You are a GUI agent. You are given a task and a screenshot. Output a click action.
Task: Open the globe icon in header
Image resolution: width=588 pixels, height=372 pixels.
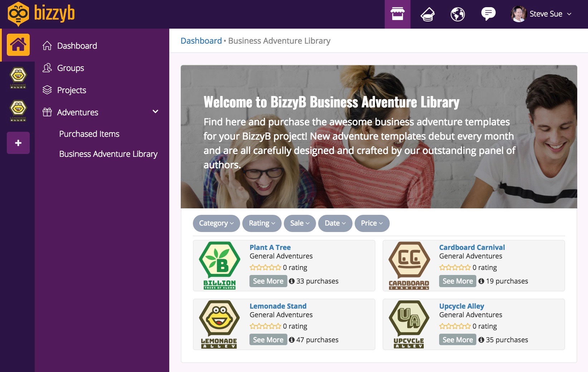coord(457,14)
